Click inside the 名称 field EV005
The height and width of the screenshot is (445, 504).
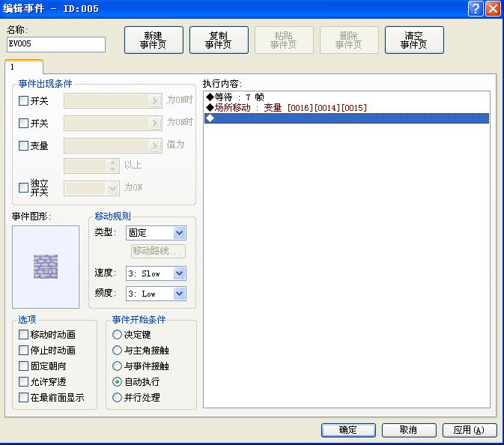[56, 44]
